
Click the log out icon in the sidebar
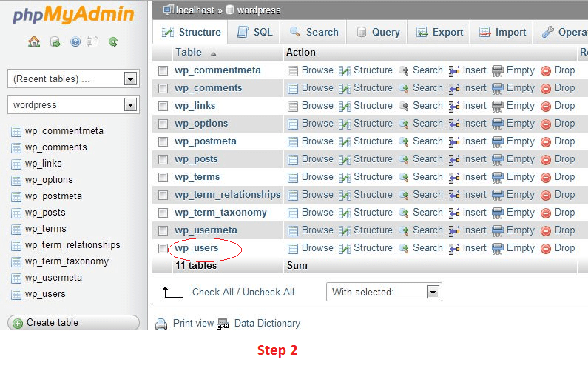[55, 41]
